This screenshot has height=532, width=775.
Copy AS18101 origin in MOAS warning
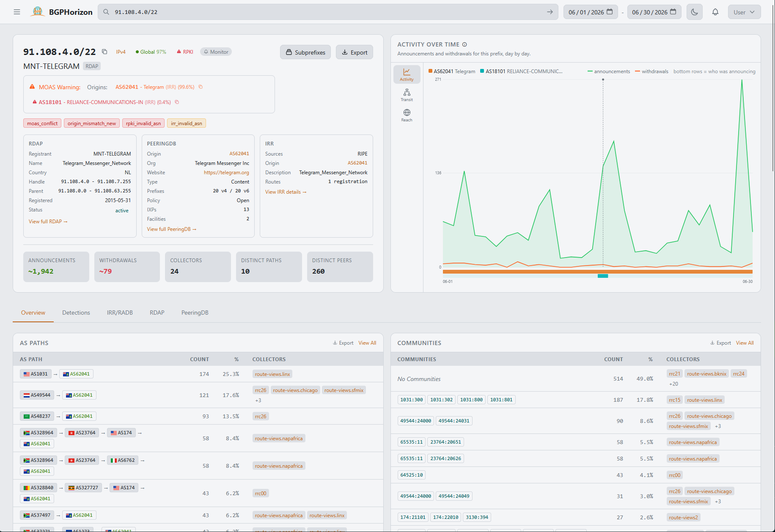pyautogui.click(x=177, y=102)
